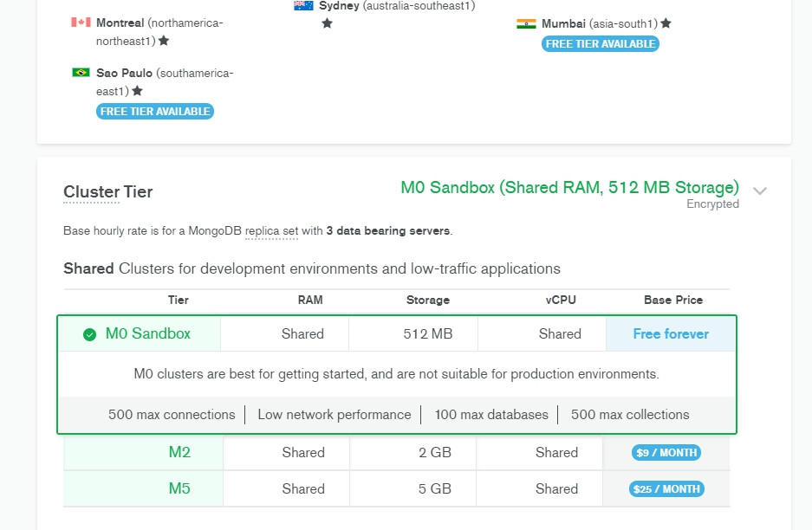Click the Low network performance text

tap(334, 415)
